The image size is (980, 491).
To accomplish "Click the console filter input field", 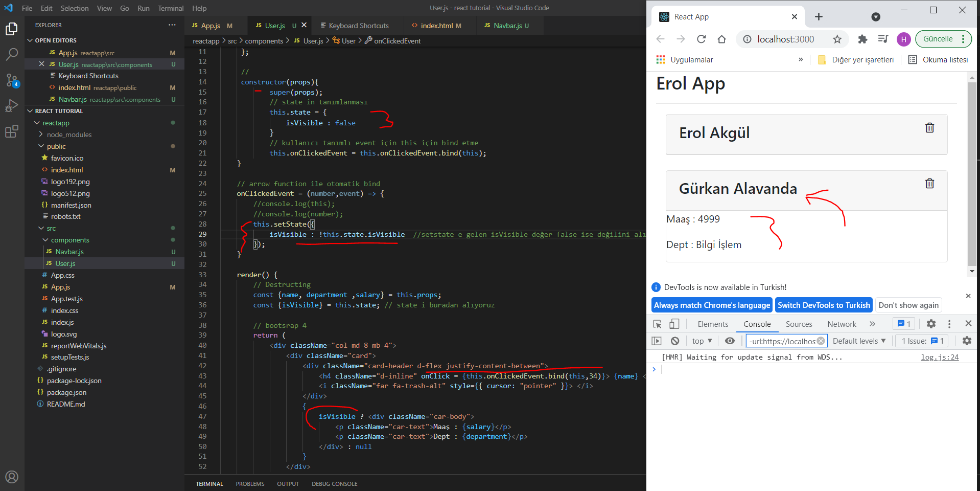I will tap(782, 341).
